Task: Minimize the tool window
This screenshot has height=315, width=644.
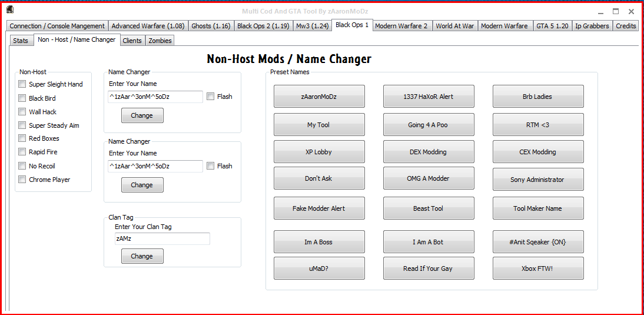Action: tap(601, 12)
